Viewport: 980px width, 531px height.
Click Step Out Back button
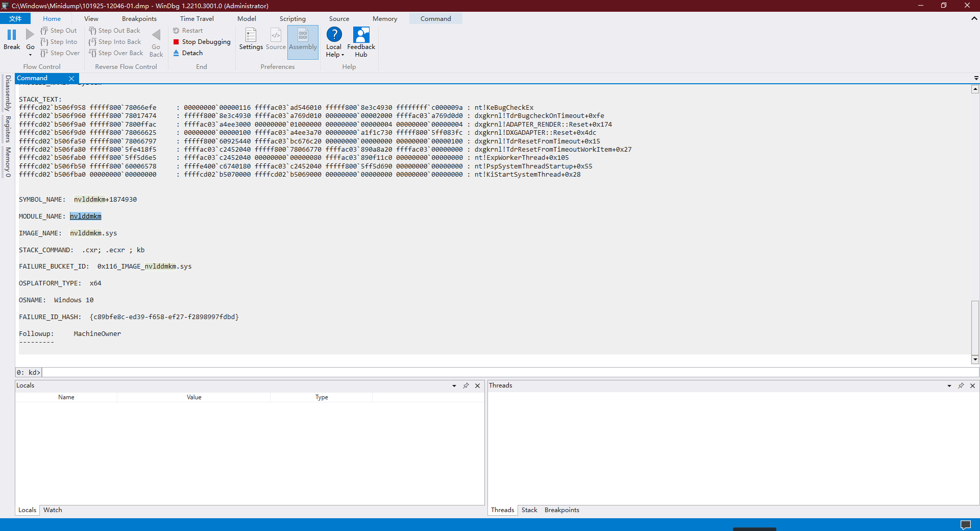tap(114, 31)
